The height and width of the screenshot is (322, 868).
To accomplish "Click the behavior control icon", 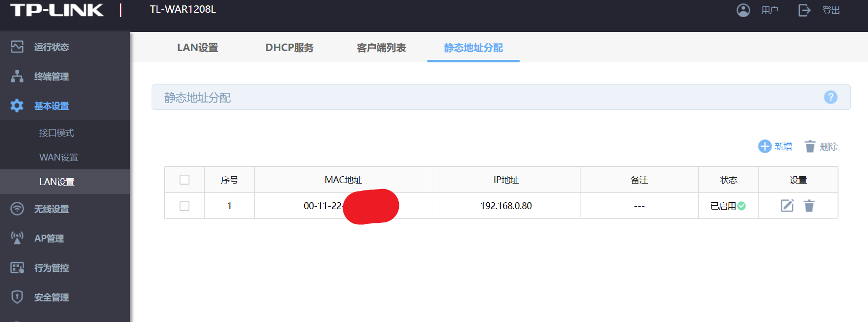I will click(x=17, y=268).
